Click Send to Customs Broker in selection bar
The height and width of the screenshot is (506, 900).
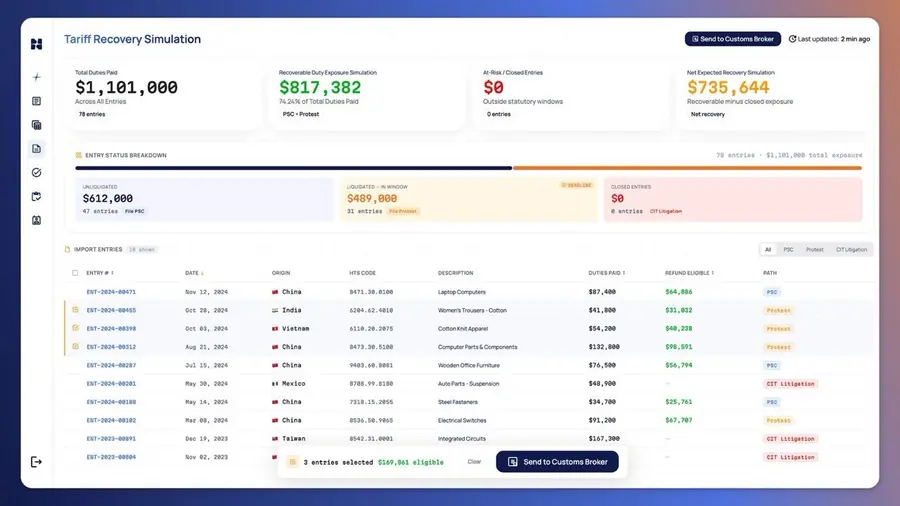click(557, 462)
